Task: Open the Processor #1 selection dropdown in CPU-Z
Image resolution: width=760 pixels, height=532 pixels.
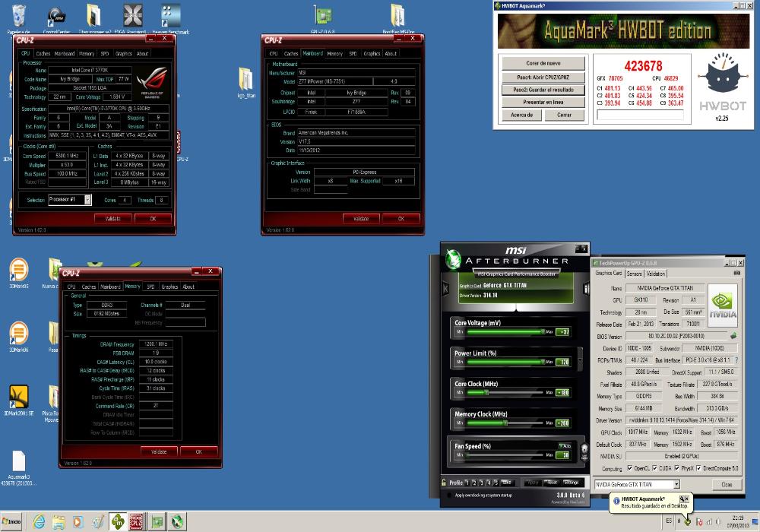Action: (x=87, y=200)
